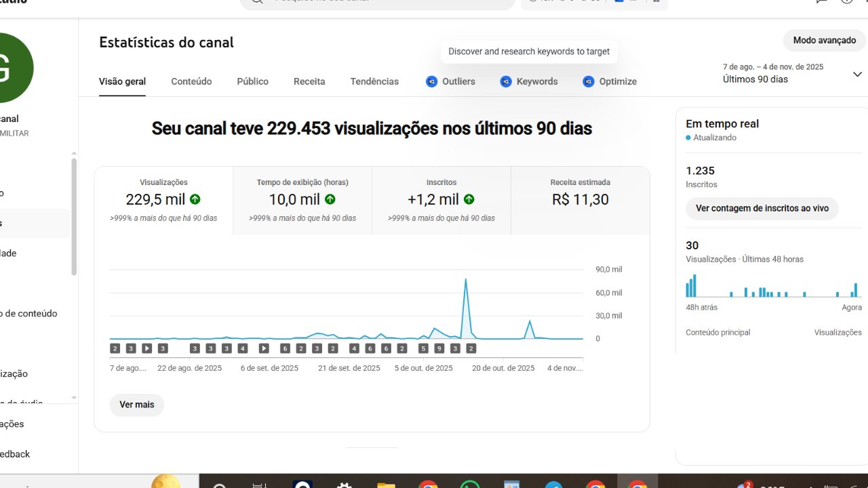Click the green up arrow beside 10,0 mil

pyautogui.click(x=330, y=199)
